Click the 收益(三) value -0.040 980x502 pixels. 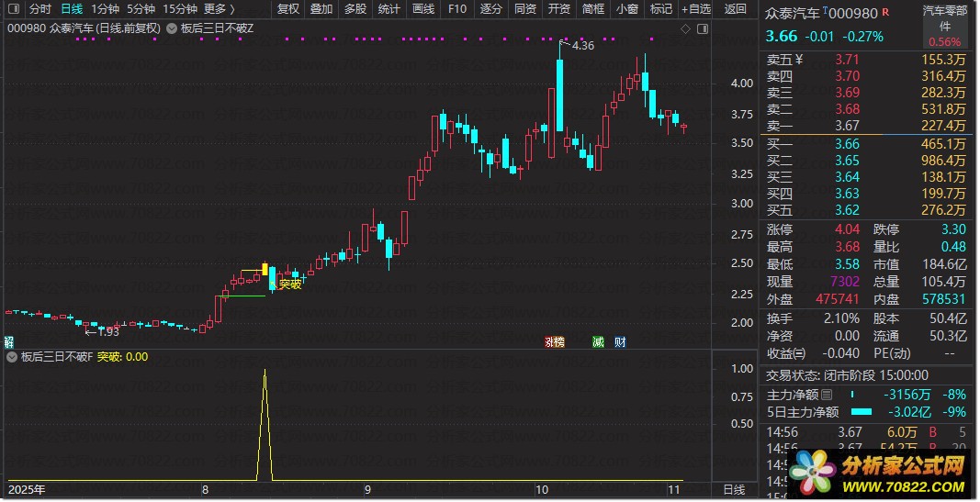tap(841, 353)
